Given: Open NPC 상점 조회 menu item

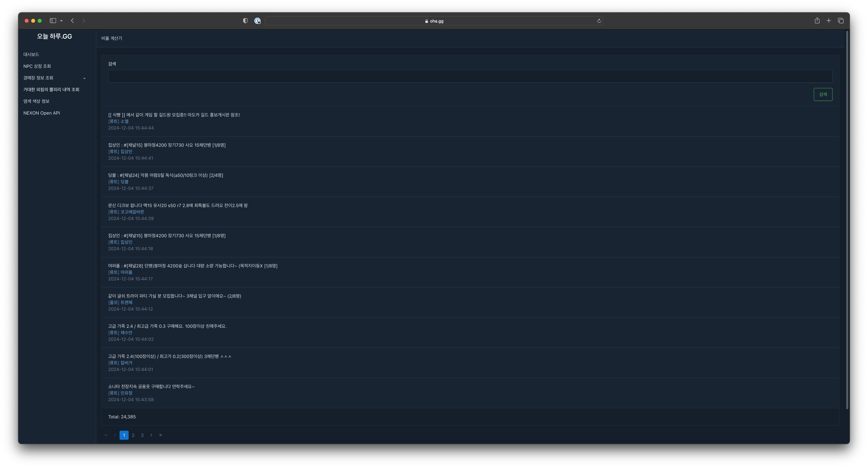Looking at the screenshot, I should click(37, 66).
